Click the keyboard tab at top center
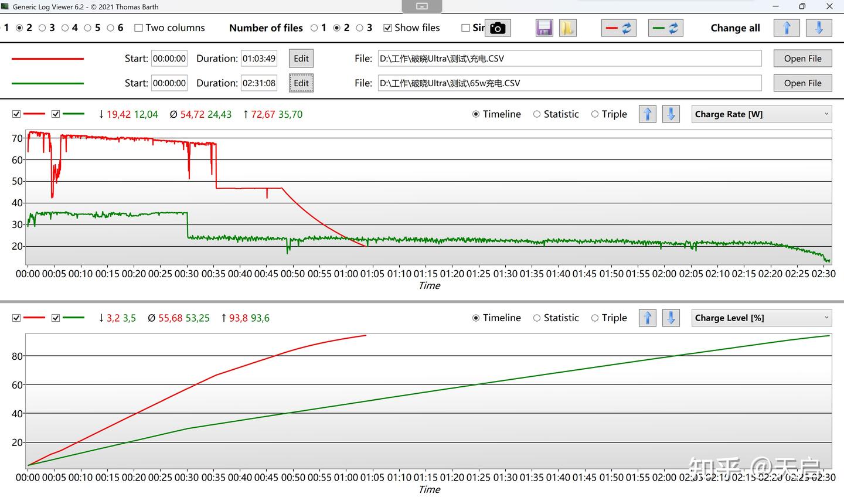 pyautogui.click(x=422, y=6)
